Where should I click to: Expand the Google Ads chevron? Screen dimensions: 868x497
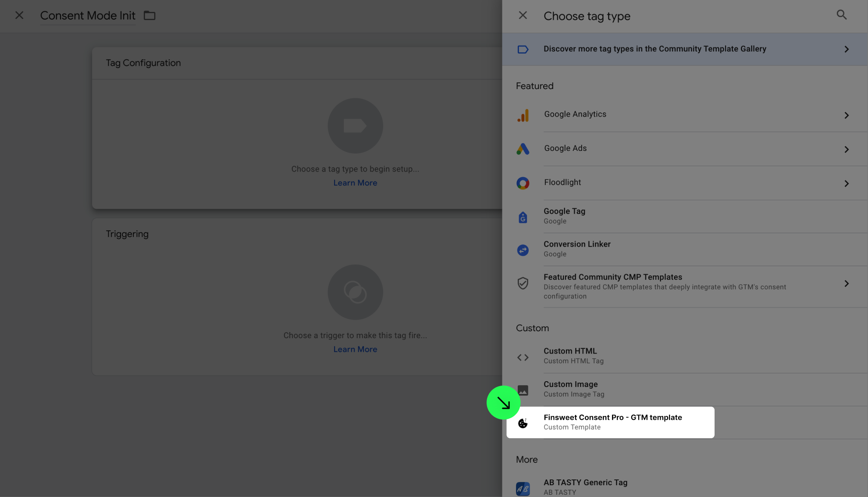click(847, 150)
